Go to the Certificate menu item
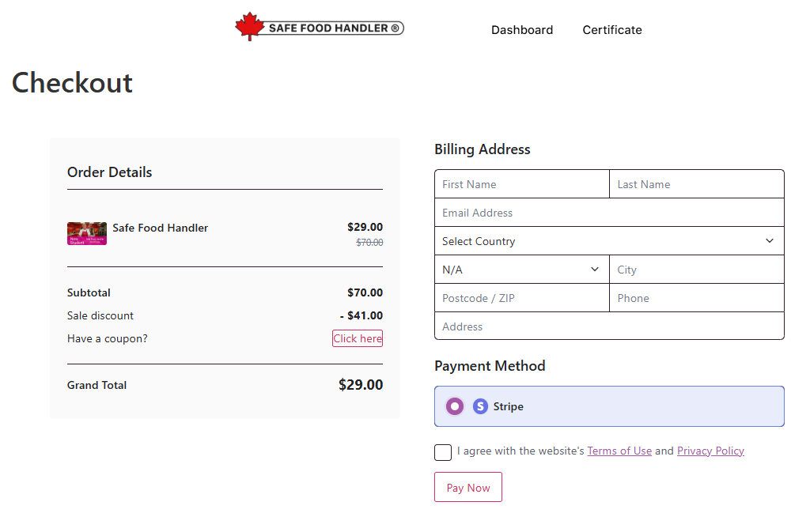Viewport: 810px width, 532px height. pyautogui.click(x=612, y=30)
